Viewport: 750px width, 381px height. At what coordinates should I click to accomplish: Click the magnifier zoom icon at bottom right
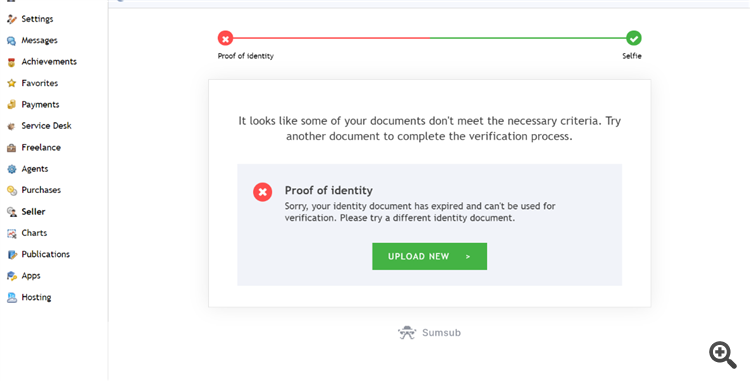723,355
